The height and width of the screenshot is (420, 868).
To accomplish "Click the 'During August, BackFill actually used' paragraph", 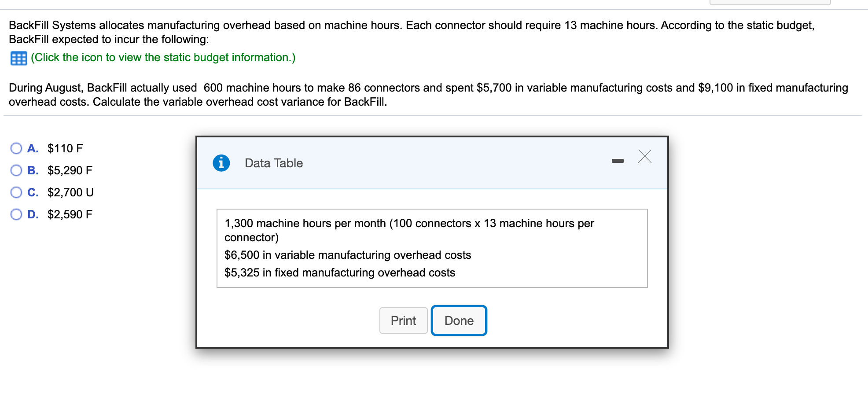I will click(428, 95).
